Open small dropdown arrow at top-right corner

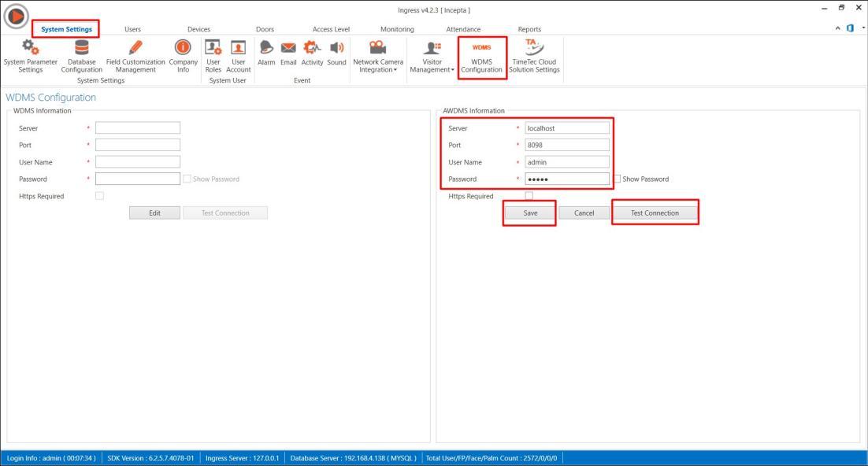pyautogui.click(x=863, y=28)
